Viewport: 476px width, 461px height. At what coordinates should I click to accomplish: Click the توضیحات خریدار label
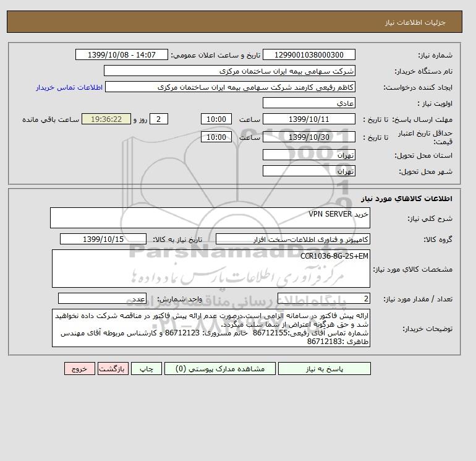click(x=427, y=329)
